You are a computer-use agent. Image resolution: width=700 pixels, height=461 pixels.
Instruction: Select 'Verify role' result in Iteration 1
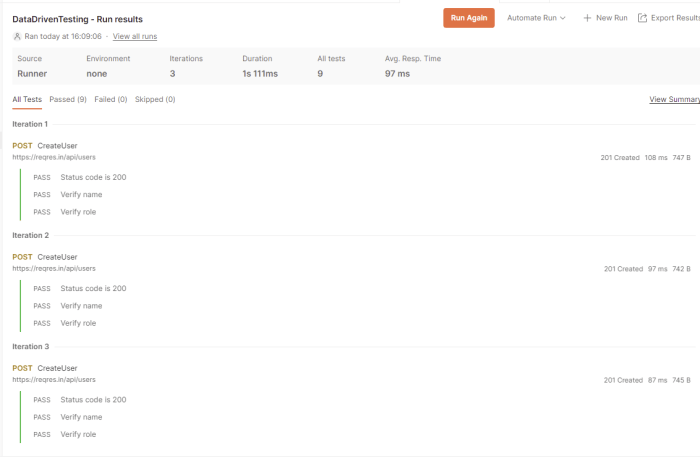click(x=78, y=212)
